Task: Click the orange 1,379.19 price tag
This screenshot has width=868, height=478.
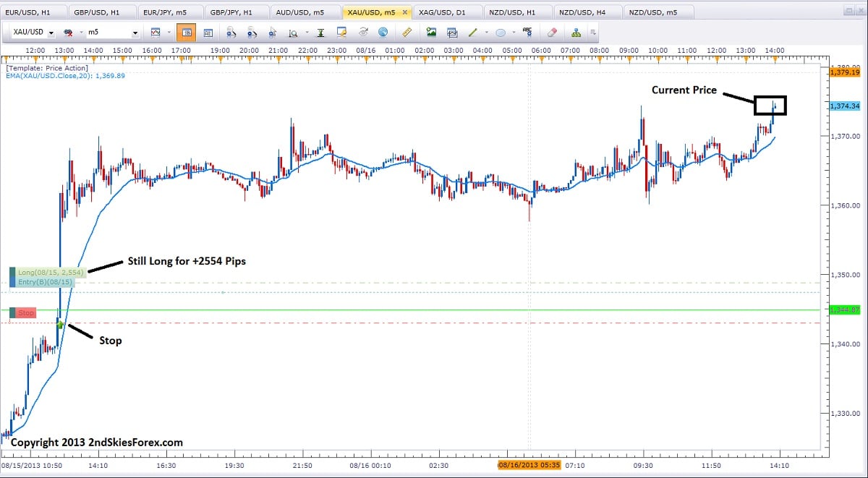Action: (x=844, y=72)
